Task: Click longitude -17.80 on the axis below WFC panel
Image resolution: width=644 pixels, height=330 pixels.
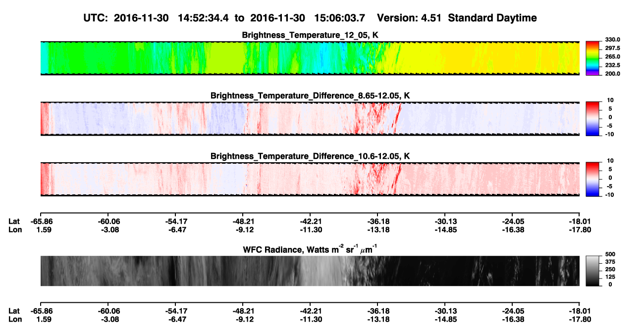Action: coord(579,319)
